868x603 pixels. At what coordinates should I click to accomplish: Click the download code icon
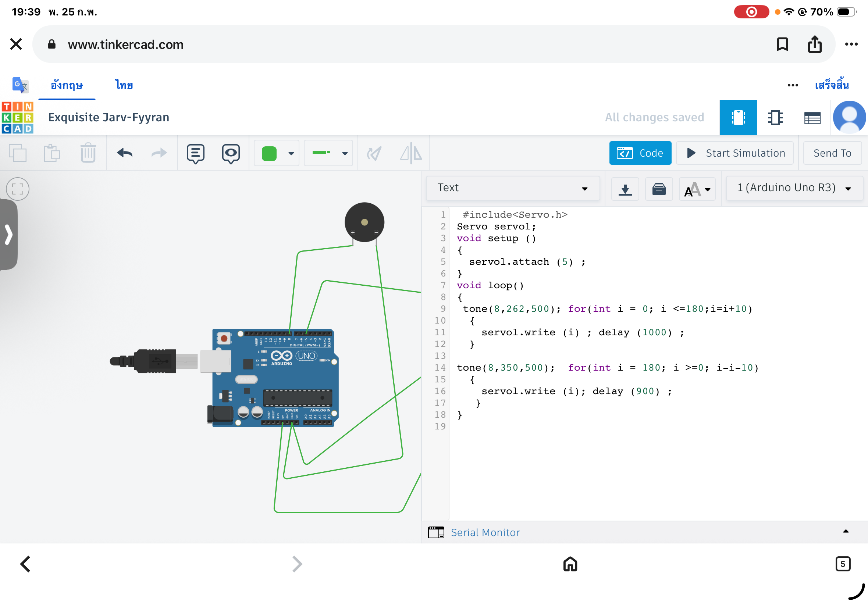[x=625, y=189]
